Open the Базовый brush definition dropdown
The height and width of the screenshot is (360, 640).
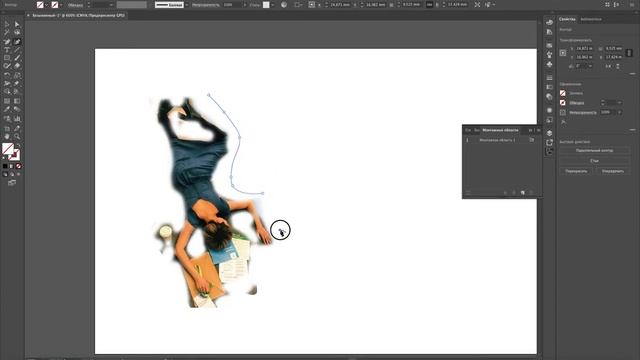pyautogui.click(x=187, y=5)
